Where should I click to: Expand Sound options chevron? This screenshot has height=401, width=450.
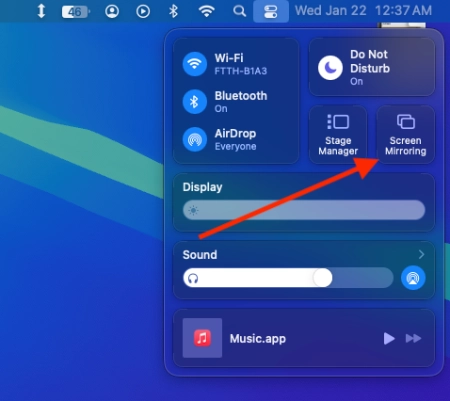pos(421,254)
